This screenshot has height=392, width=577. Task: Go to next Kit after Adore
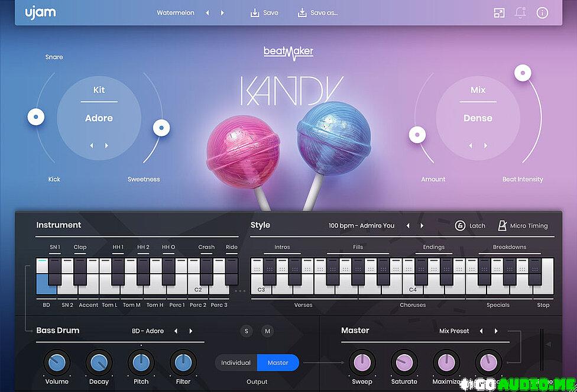click(107, 145)
